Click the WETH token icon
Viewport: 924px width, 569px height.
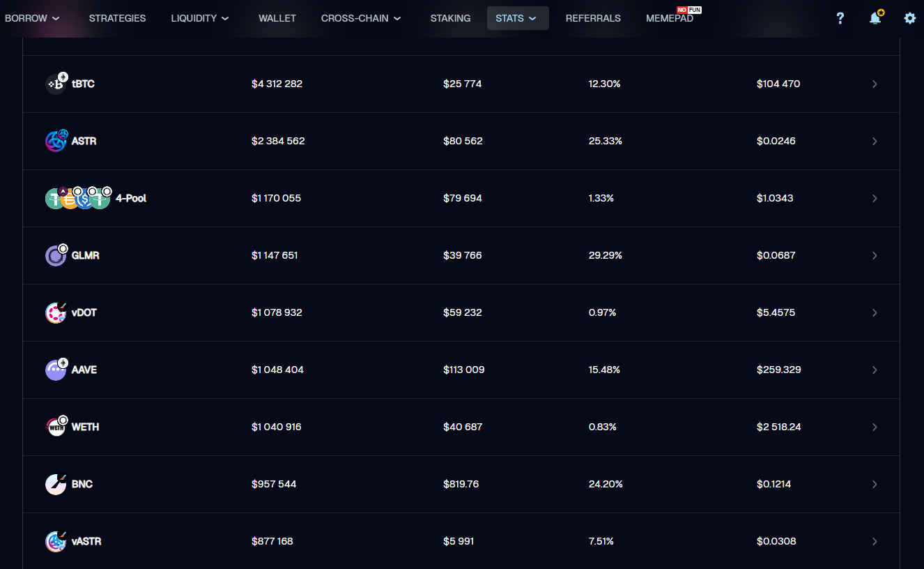point(56,426)
